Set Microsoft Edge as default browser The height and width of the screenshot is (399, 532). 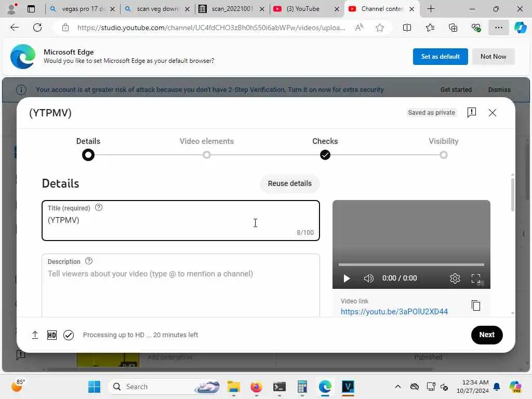pos(441,57)
